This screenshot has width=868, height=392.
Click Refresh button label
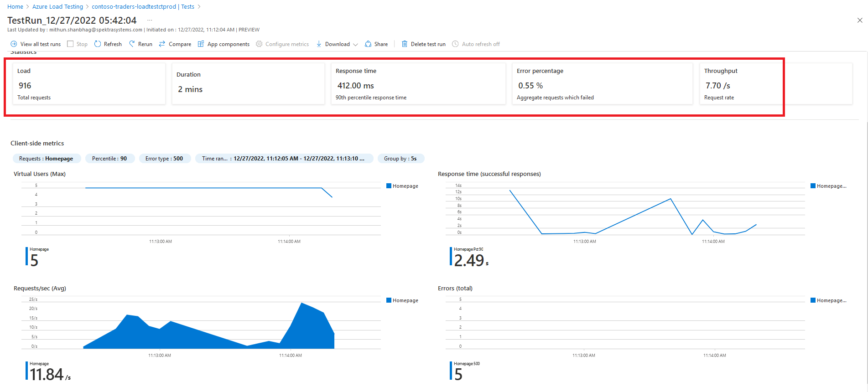(x=113, y=44)
